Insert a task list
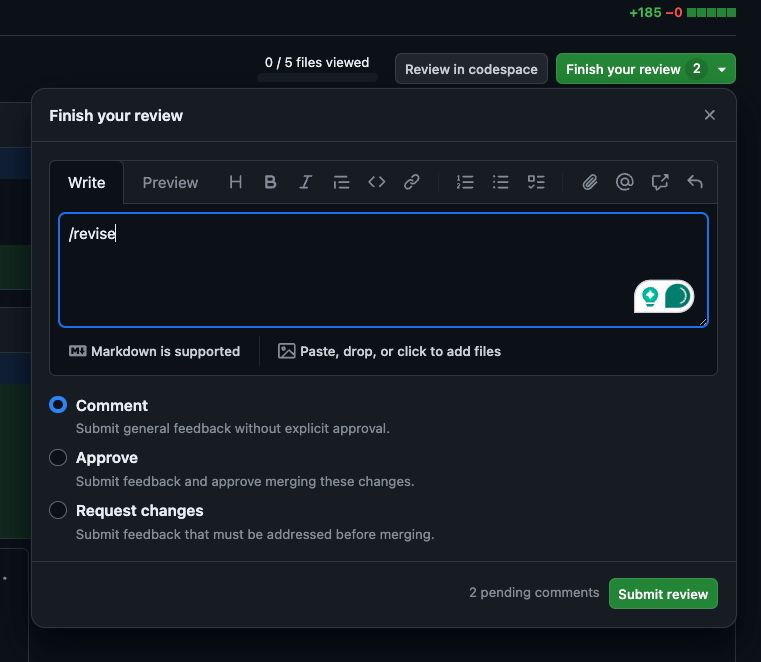This screenshot has width=761, height=662. click(536, 182)
